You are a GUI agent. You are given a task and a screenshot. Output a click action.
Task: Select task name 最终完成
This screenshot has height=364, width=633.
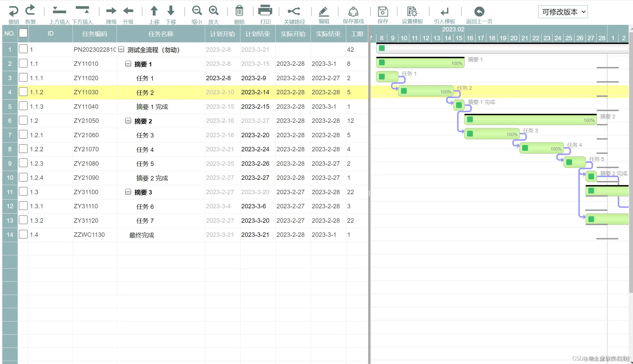(x=142, y=235)
